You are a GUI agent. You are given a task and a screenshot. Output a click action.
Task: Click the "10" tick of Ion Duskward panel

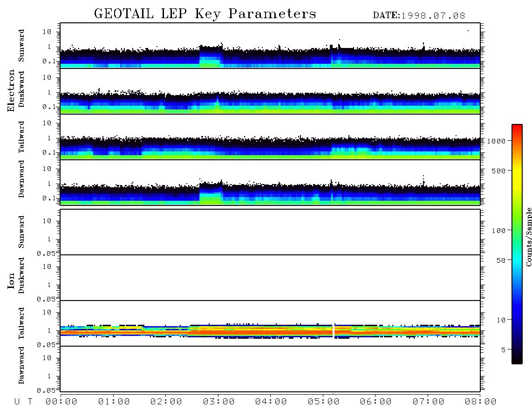tap(47, 266)
